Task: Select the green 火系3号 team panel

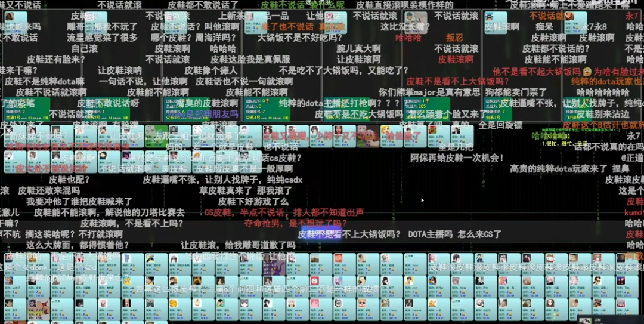Action: pos(187,109)
